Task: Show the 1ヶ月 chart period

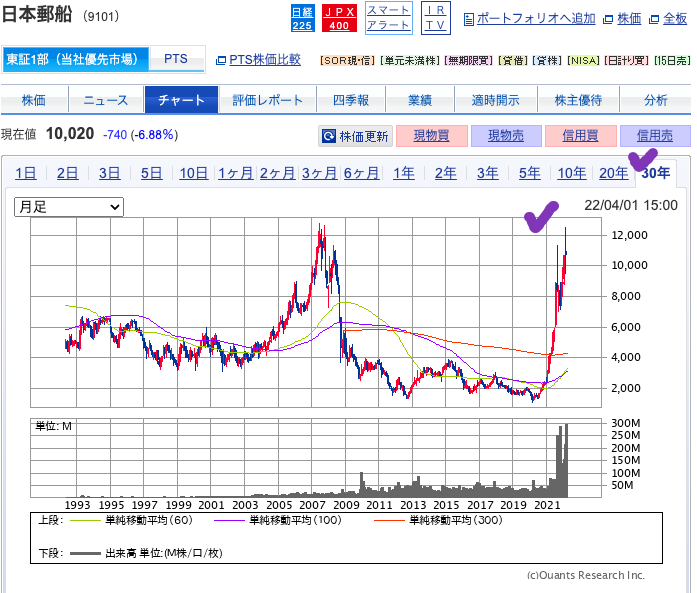Action: 236,173
